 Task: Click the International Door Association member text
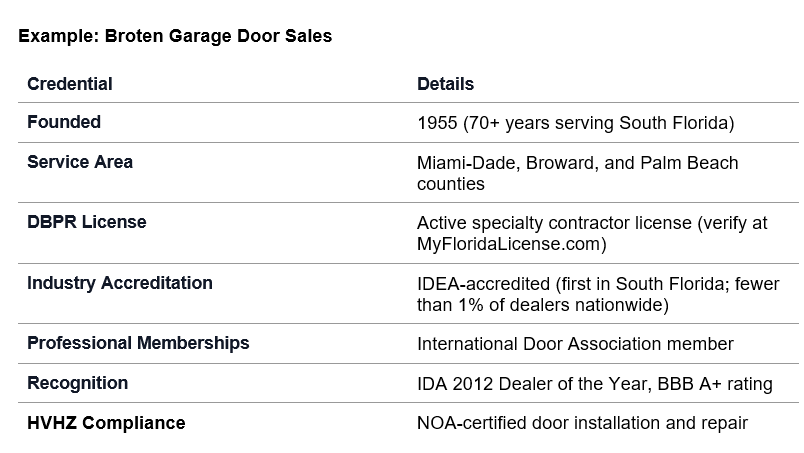(x=575, y=344)
